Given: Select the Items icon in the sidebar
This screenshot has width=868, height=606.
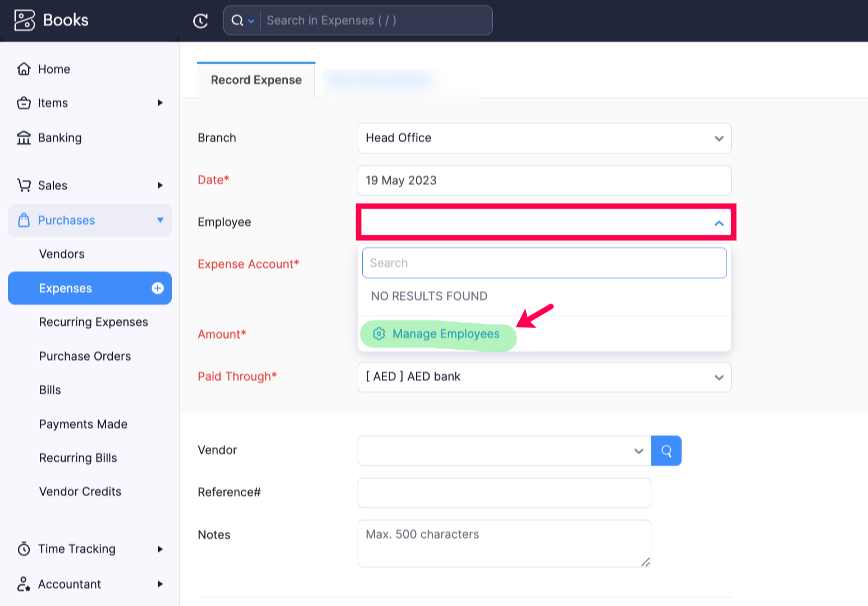Looking at the screenshot, I should point(24,103).
